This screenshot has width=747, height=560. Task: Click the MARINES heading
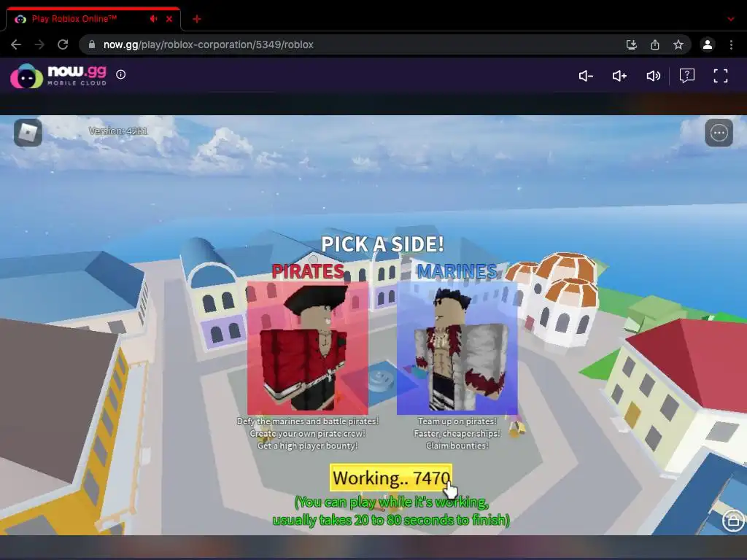tap(457, 271)
